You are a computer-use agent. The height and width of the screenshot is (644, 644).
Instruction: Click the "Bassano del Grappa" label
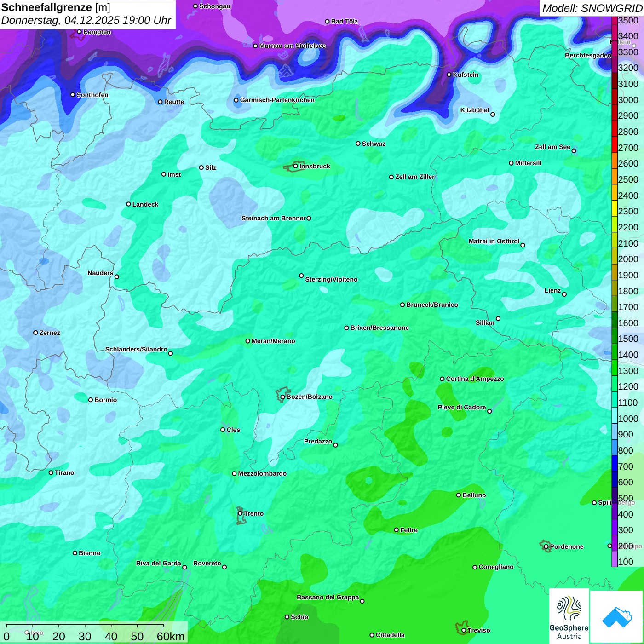pos(328,597)
